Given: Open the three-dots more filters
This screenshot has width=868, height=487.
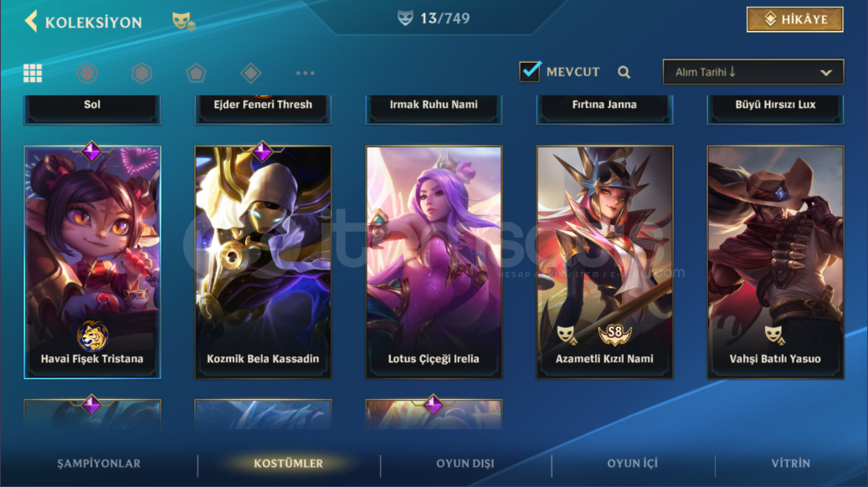Looking at the screenshot, I should (305, 73).
